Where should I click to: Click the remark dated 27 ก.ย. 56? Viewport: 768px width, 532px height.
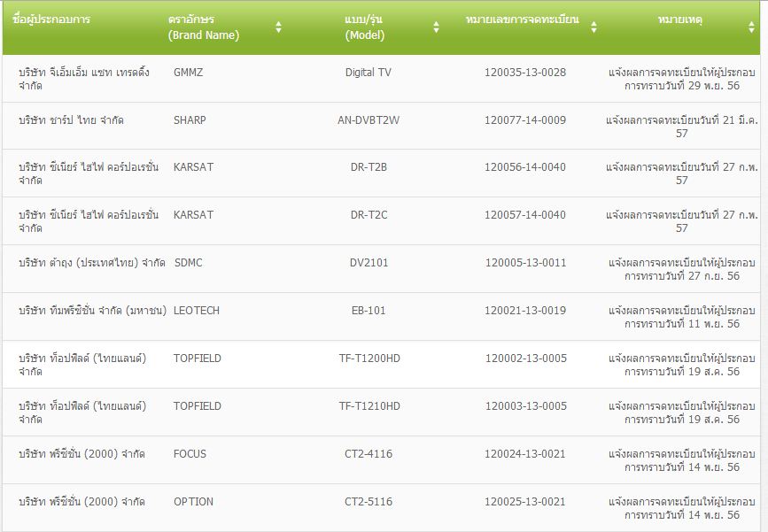tap(682, 270)
